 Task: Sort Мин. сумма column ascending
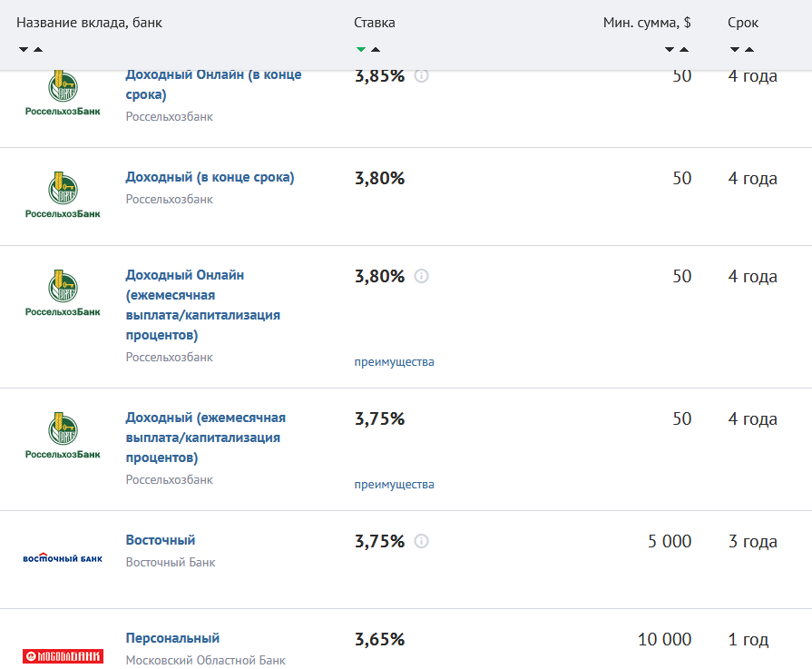684,49
